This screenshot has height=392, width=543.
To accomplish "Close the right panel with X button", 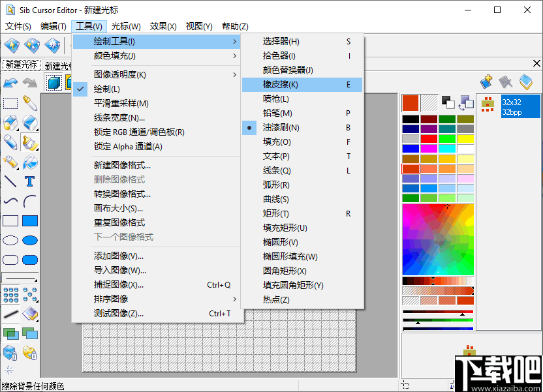I will (x=536, y=63).
